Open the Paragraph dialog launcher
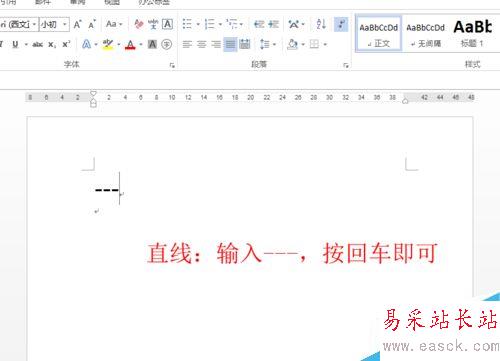Image resolution: width=500 pixels, height=361 pixels. click(346, 65)
